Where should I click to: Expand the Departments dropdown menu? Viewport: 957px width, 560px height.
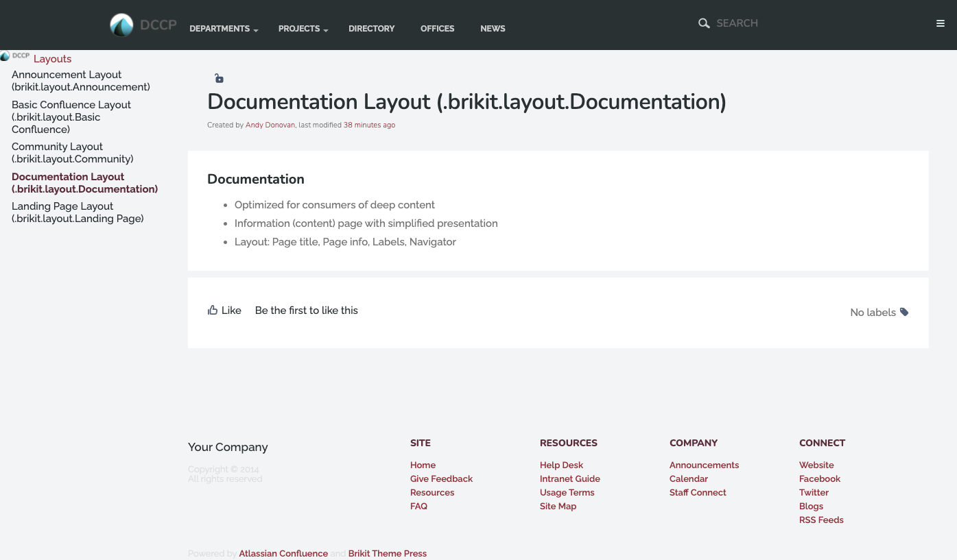223,29
